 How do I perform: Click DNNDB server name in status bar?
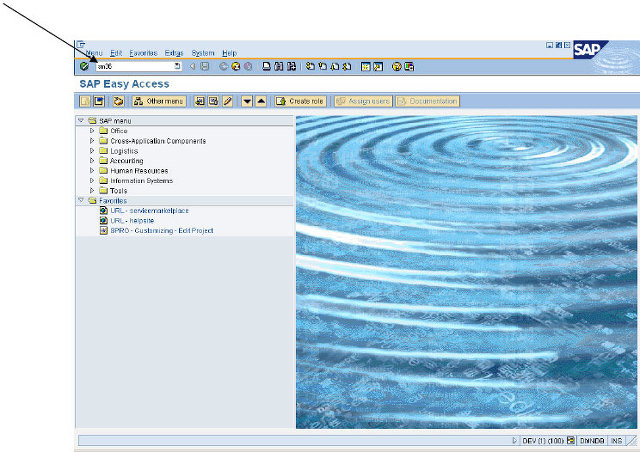tap(592, 441)
